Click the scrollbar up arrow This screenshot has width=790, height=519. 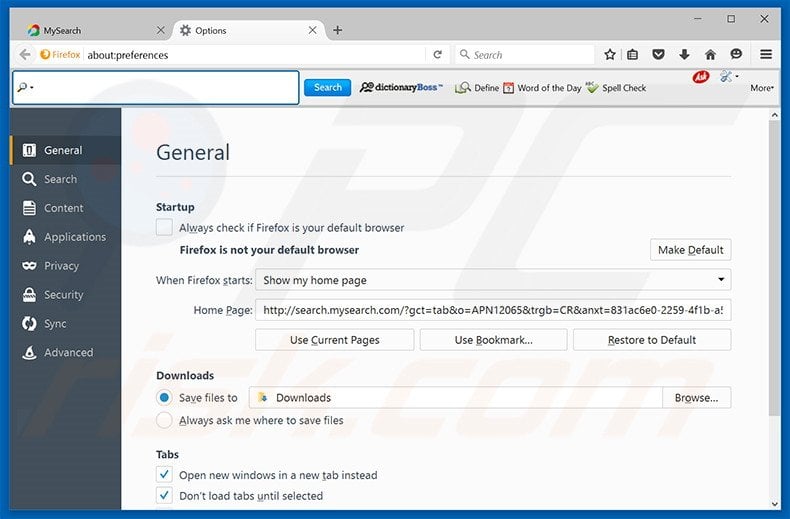click(x=774, y=115)
